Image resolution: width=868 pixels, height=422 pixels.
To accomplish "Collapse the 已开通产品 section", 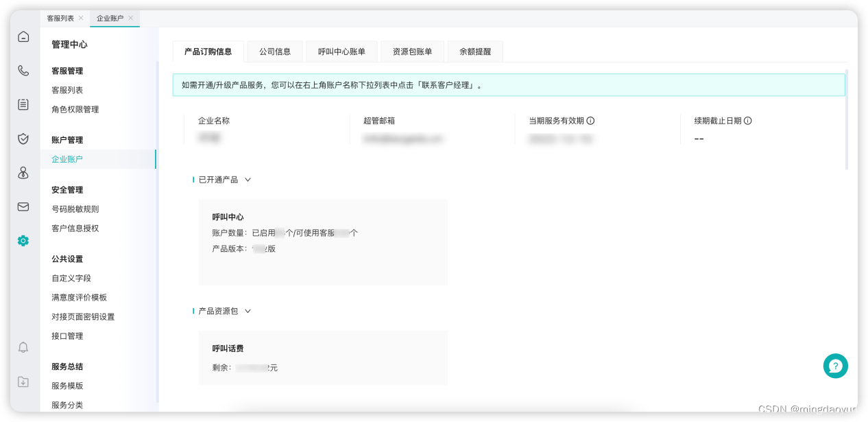I will [x=247, y=179].
